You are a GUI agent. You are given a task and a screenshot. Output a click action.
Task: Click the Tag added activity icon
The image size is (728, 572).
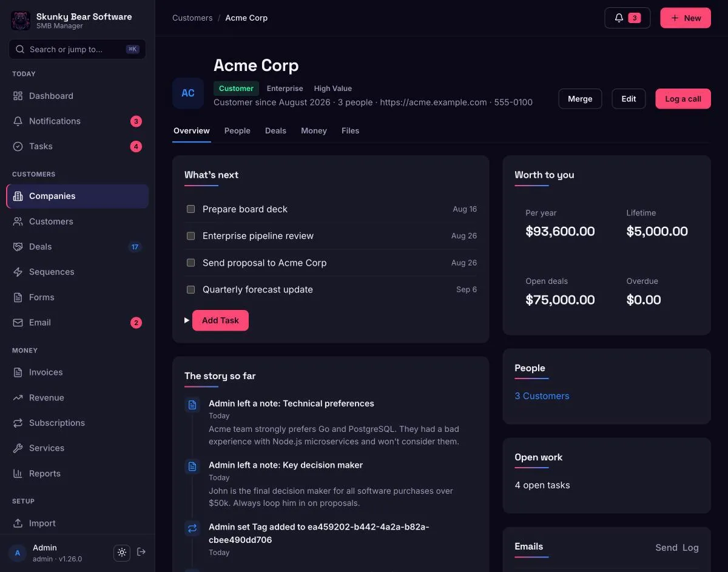[x=192, y=528]
